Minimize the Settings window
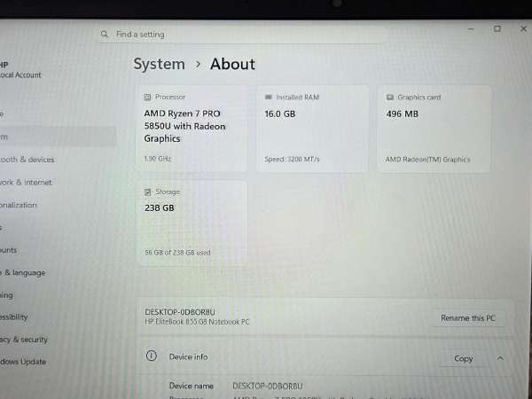Image resolution: width=532 pixels, height=399 pixels. (471, 29)
